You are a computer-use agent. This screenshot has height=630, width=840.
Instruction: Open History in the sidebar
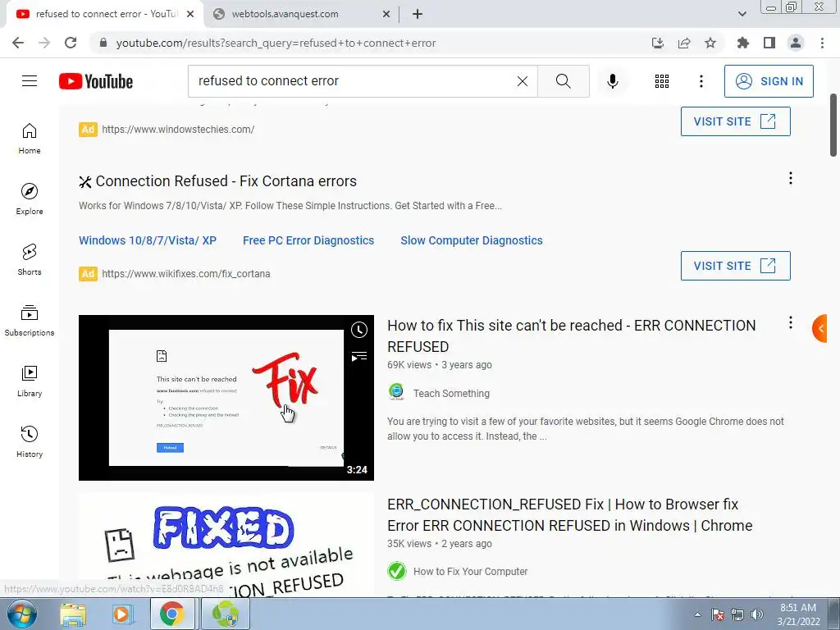(x=30, y=441)
